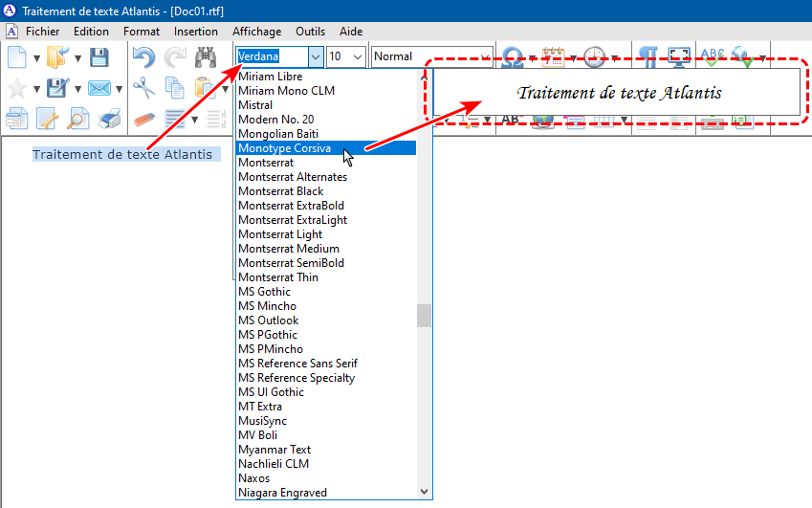The width and height of the screenshot is (812, 508).
Task: Select MS Gothic in the font list
Action: (x=326, y=292)
